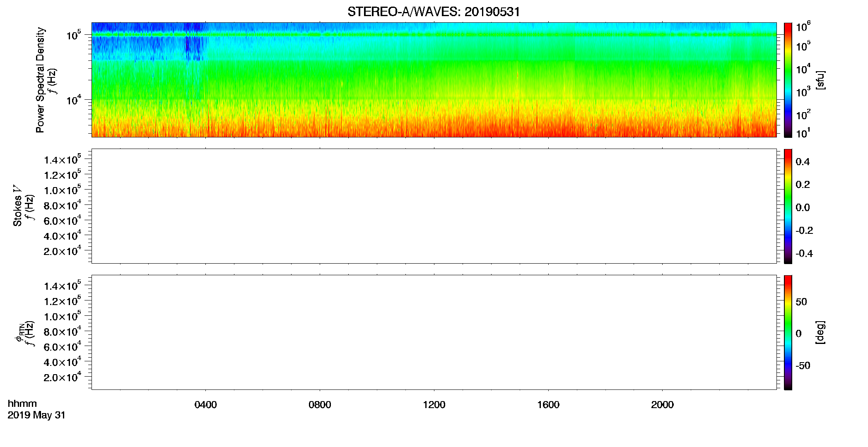This screenshot has width=868, height=447.
Task: Select the "2019 May 31" date label
Action: (36, 415)
